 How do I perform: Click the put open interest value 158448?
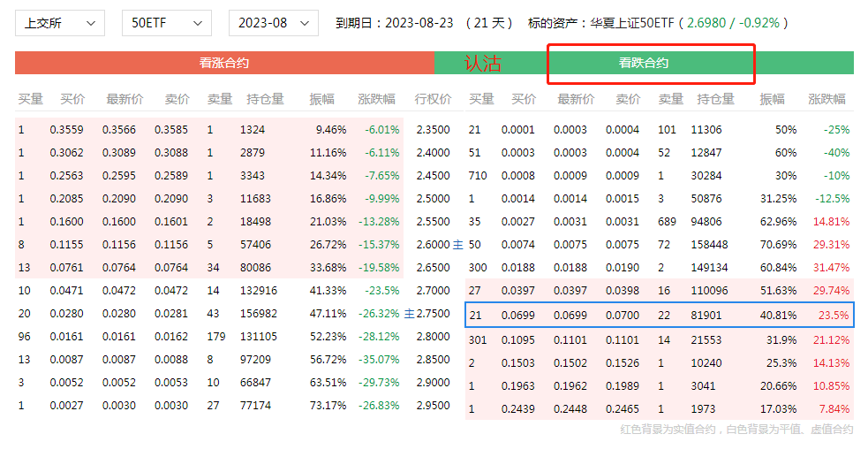(x=715, y=245)
